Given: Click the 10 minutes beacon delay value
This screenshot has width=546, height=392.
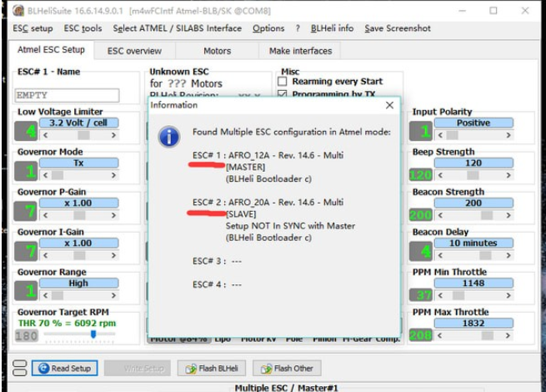Looking at the screenshot, I should pos(473,243).
